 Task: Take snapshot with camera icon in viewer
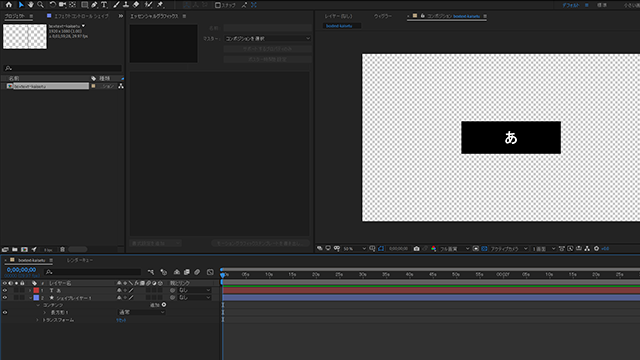(416, 249)
